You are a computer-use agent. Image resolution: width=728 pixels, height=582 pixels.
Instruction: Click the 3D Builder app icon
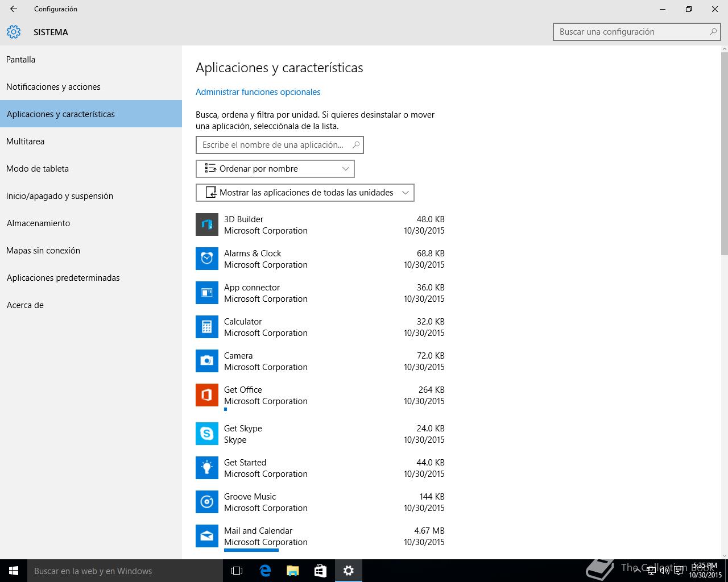pos(207,225)
